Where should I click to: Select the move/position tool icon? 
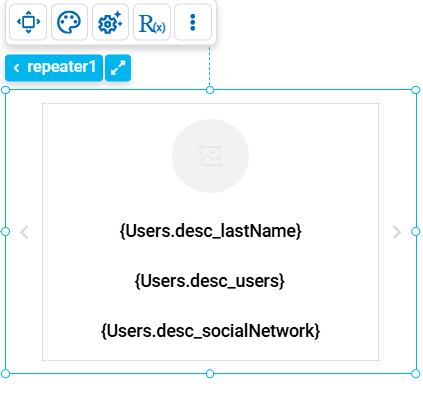coord(28,22)
